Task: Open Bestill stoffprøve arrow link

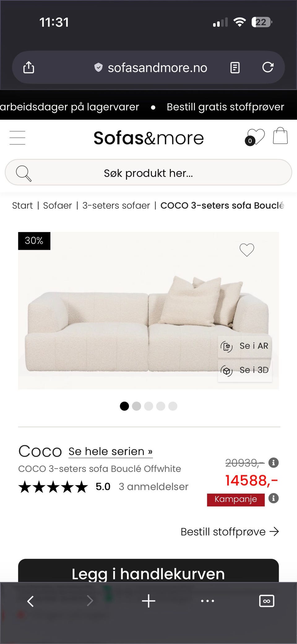Action: click(230, 532)
